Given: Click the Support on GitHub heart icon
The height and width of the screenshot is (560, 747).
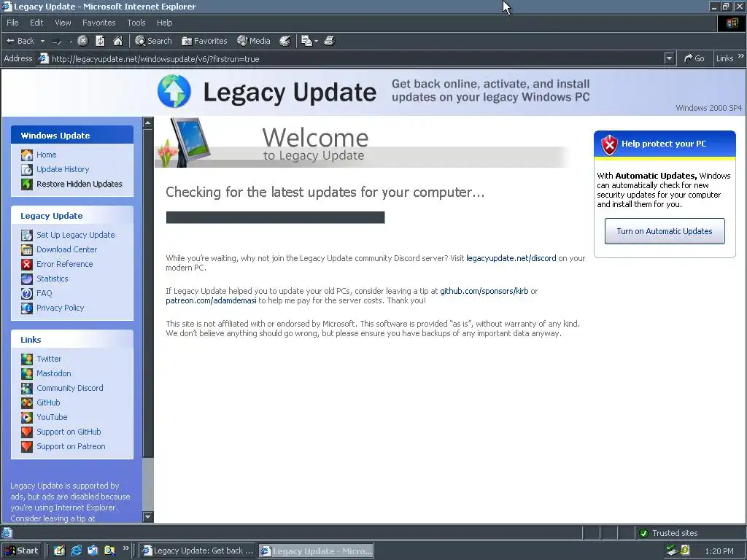Looking at the screenshot, I should [27, 432].
